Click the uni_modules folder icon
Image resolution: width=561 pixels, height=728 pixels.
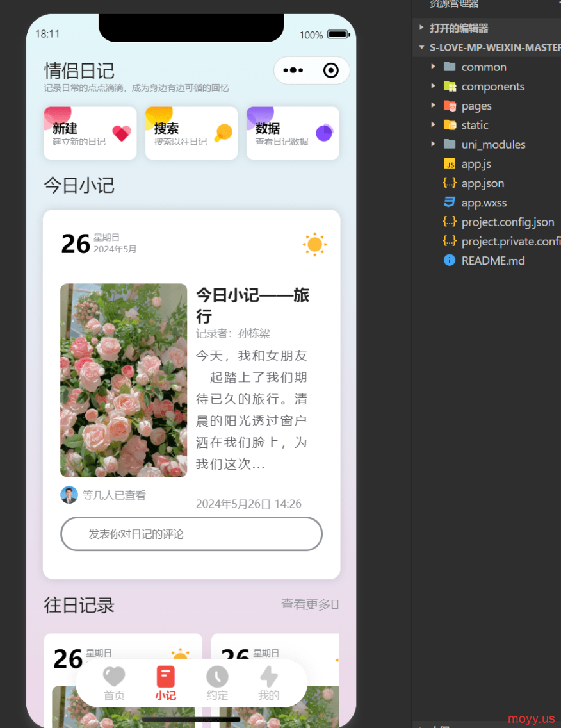450,144
